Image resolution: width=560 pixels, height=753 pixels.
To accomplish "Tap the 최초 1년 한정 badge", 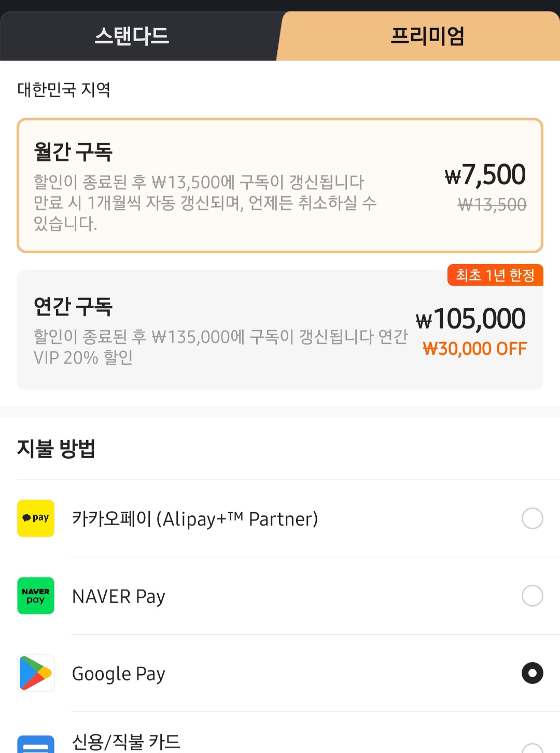I will [x=495, y=275].
